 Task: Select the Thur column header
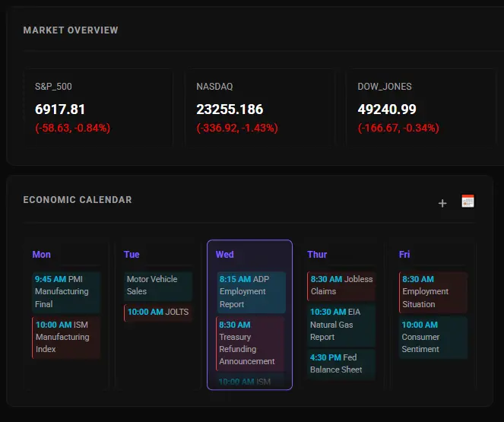[317, 255]
